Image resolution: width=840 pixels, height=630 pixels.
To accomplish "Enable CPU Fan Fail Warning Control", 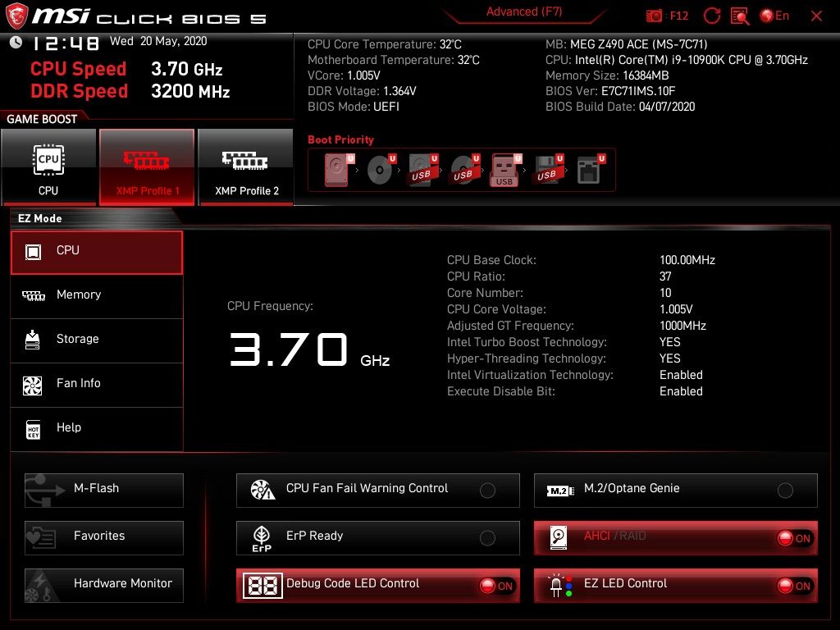I will [x=488, y=490].
